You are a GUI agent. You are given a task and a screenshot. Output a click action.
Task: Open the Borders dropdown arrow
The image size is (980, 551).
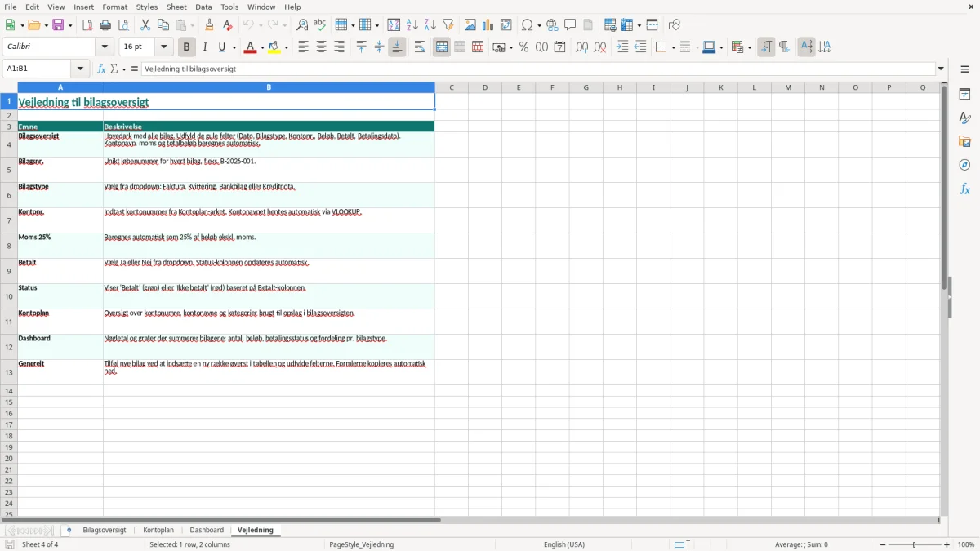(672, 47)
